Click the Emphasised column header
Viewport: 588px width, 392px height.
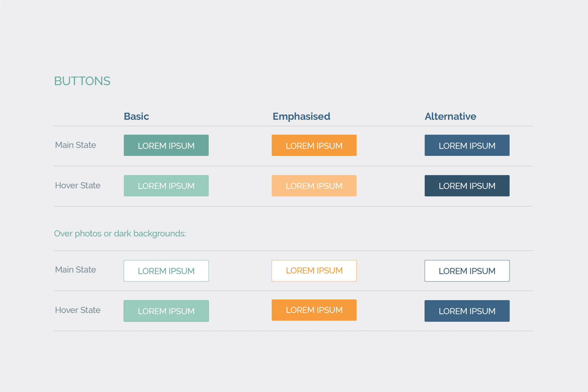(x=301, y=116)
